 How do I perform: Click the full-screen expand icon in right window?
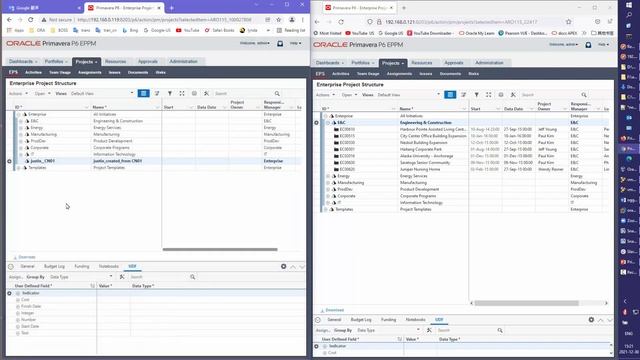[x=489, y=95]
